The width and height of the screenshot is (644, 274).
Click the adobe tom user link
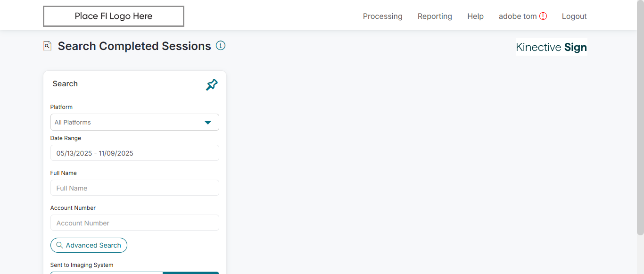coord(517,17)
